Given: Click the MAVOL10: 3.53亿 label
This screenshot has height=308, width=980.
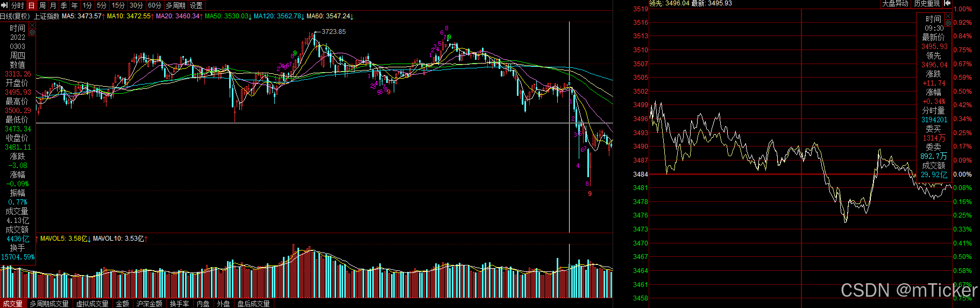Looking at the screenshot, I should coord(119,239).
